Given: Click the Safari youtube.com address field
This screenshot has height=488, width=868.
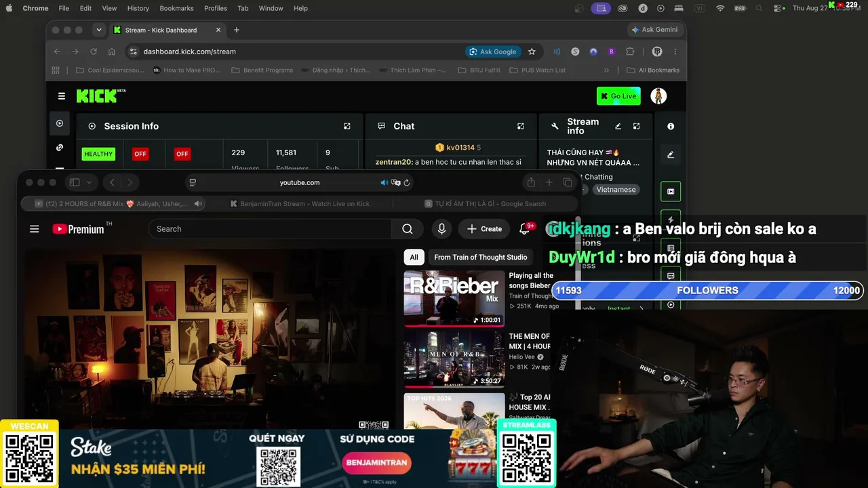Looking at the screenshot, I should click(x=300, y=182).
